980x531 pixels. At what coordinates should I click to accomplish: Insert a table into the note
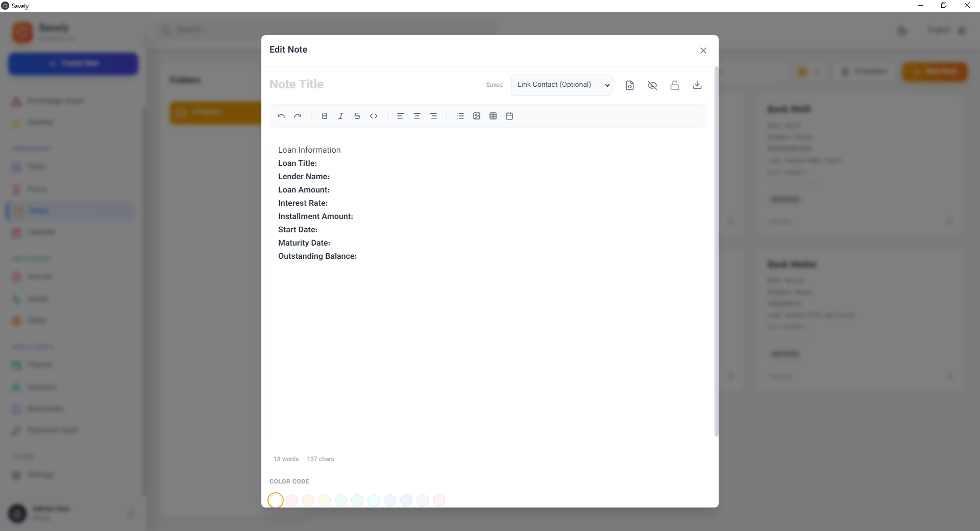(493, 116)
